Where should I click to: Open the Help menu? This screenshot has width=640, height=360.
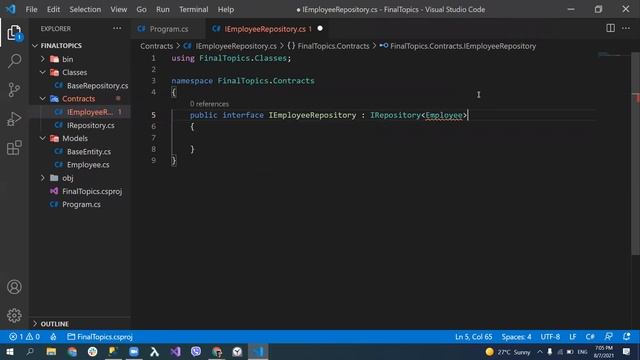coord(226,9)
